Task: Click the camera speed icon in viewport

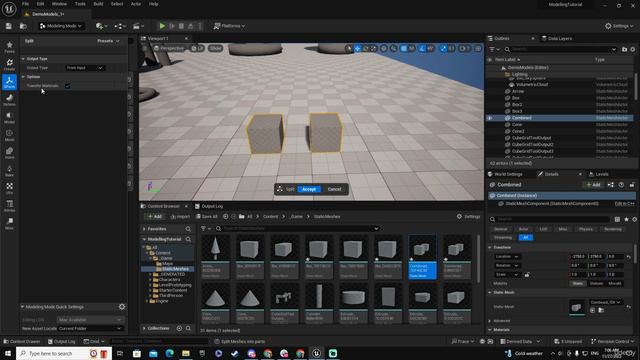Action: point(464,48)
